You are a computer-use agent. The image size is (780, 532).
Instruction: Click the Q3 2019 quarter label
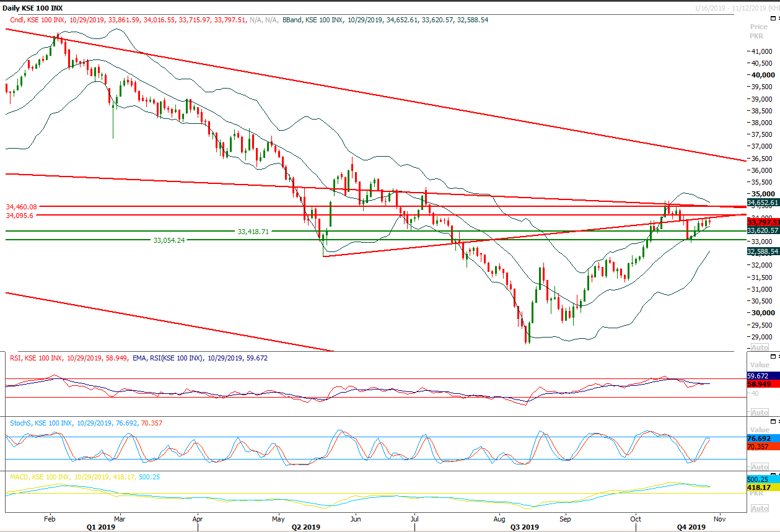[524, 527]
